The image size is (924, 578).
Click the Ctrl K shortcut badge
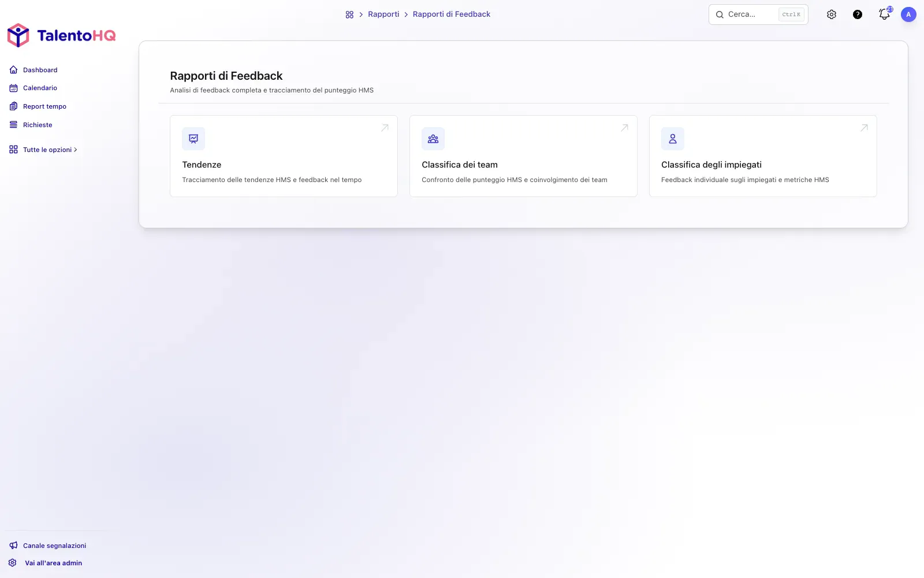791,14
